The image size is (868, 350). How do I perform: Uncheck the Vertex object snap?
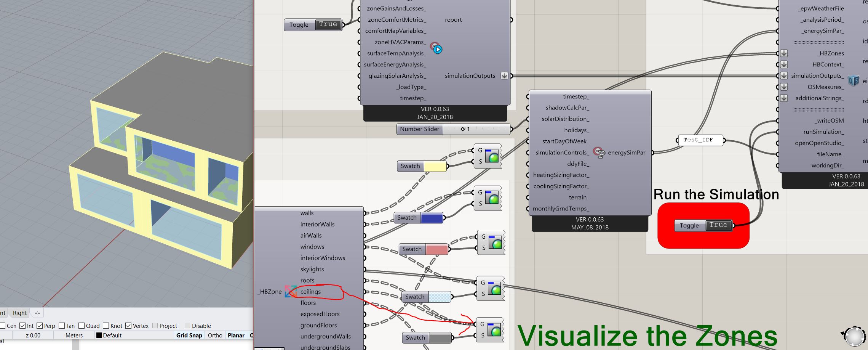pyautogui.click(x=128, y=326)
